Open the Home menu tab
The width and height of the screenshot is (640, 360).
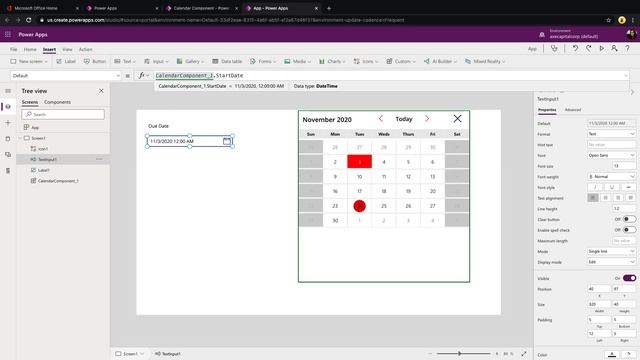pos(30,49)
